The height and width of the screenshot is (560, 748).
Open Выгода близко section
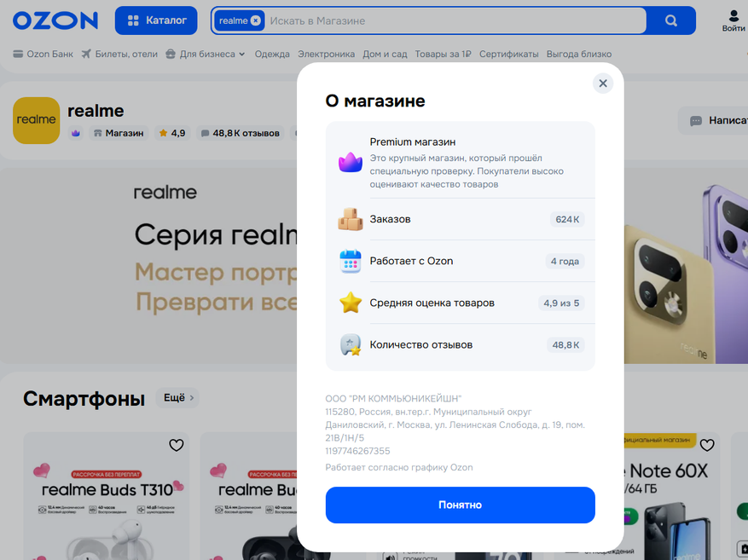pos(578,54)
